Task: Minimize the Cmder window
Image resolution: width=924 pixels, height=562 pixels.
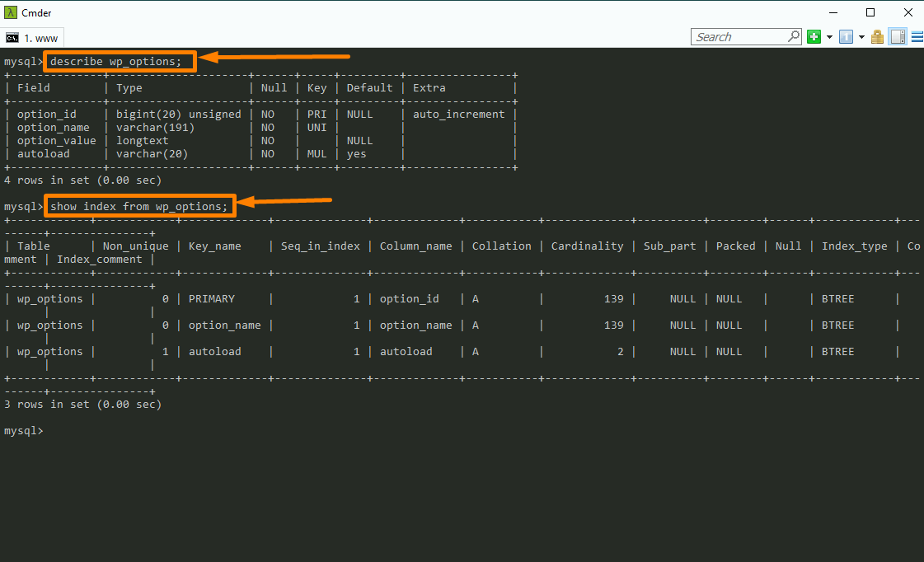Action: coord(833,12)
